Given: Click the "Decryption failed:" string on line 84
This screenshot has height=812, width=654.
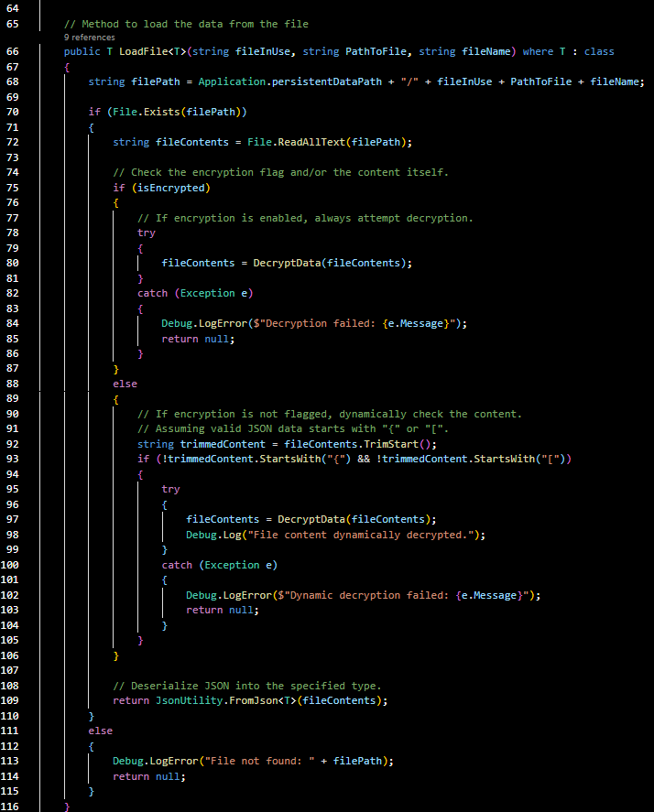Looking at the screenshot, I should [x=317, y=323].
